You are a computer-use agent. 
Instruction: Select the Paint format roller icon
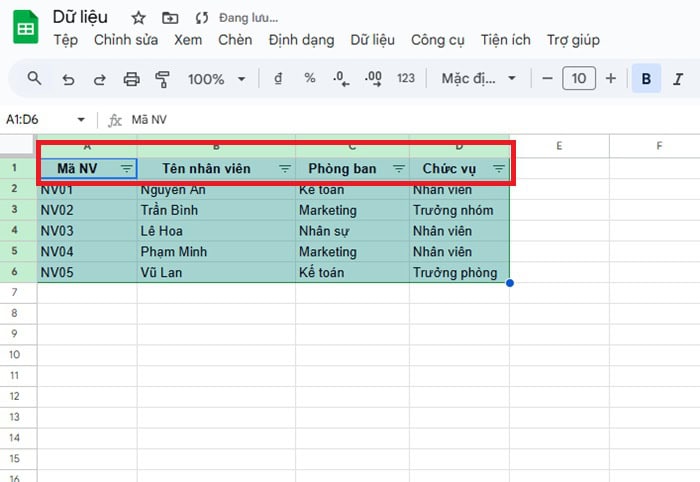tap(163, 78)
